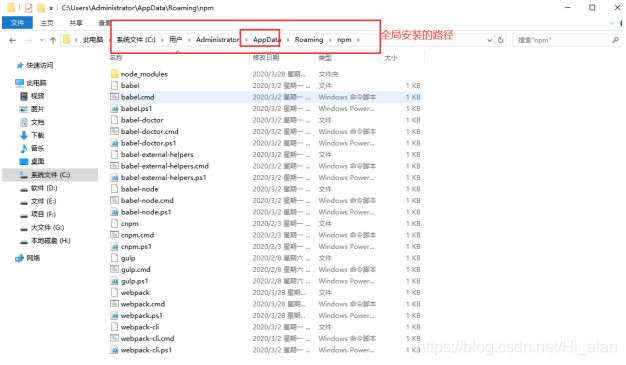This screenshot has width=626, height=365.
Task: Click 此电脑 in the address breadcrumb
Action: 93,40
